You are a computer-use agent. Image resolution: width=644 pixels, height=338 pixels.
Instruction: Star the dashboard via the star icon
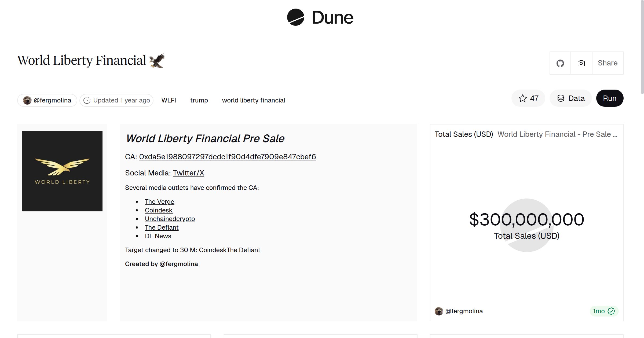522,98
